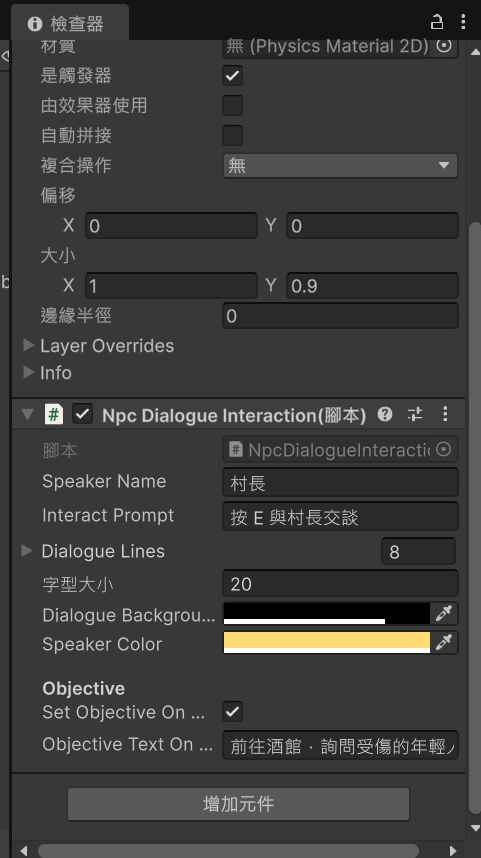Open the yellow Speaker Color swatch
This screenshot has width=481, height=858.
(x=327, y=642)
